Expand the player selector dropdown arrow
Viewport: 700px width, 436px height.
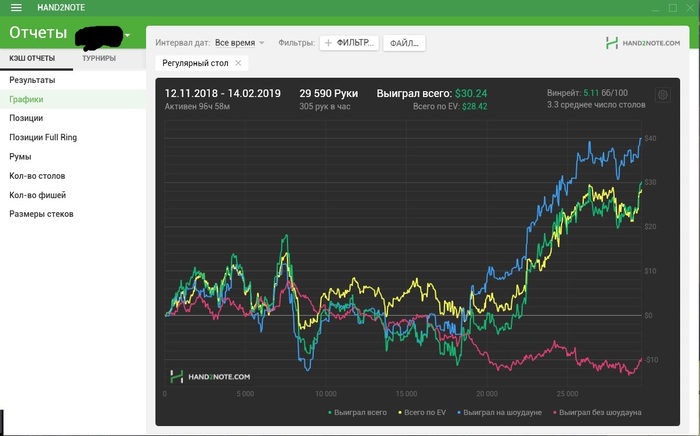127,35
